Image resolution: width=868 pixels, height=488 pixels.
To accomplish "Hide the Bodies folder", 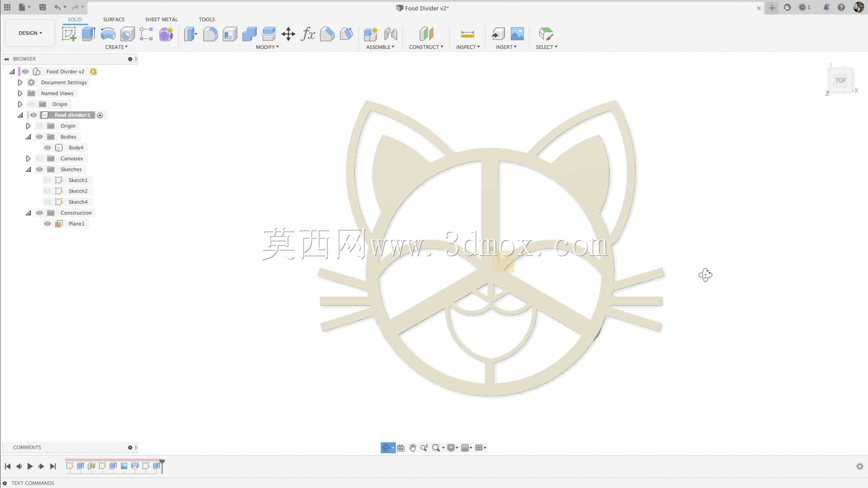I will tap(39, 137).
